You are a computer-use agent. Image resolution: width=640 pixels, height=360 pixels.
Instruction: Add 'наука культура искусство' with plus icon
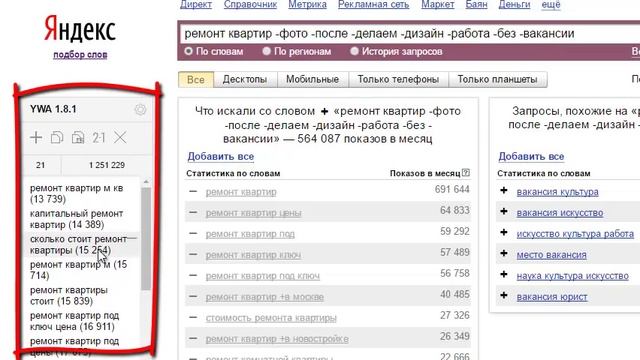tap(504, 274)
